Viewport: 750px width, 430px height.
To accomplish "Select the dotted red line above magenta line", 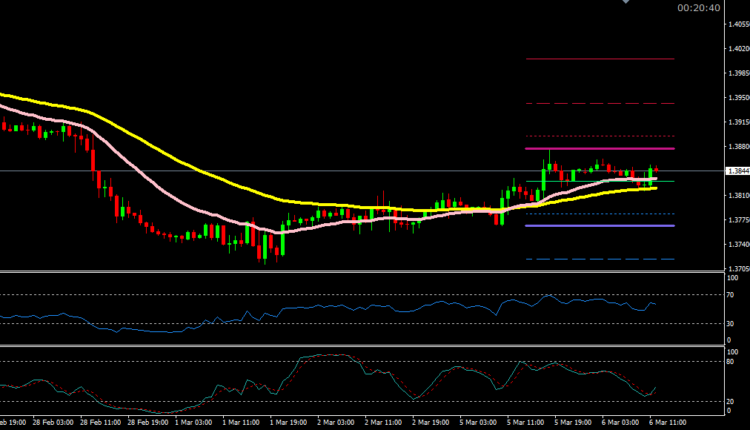I will 600,136.
